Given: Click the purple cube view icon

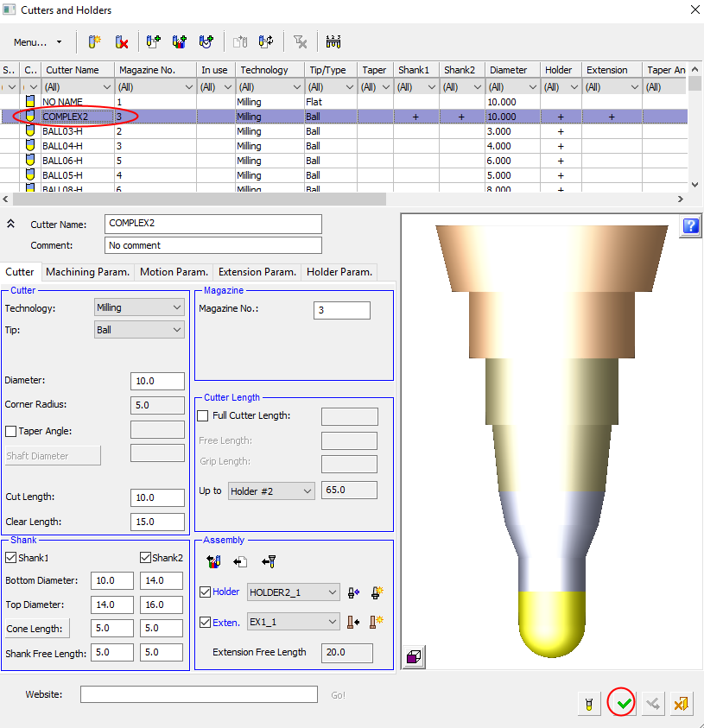Looking at the screenshot, I should [414, 657].
